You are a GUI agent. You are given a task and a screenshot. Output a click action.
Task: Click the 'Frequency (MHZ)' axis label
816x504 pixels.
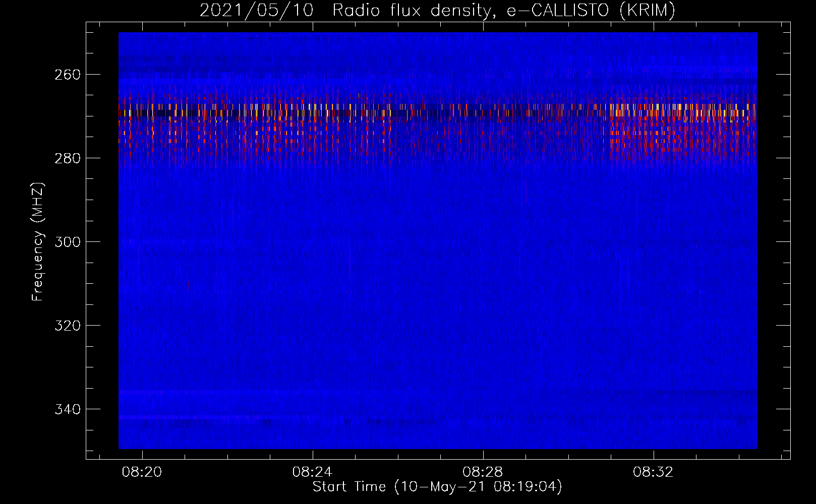pos(38,241)
